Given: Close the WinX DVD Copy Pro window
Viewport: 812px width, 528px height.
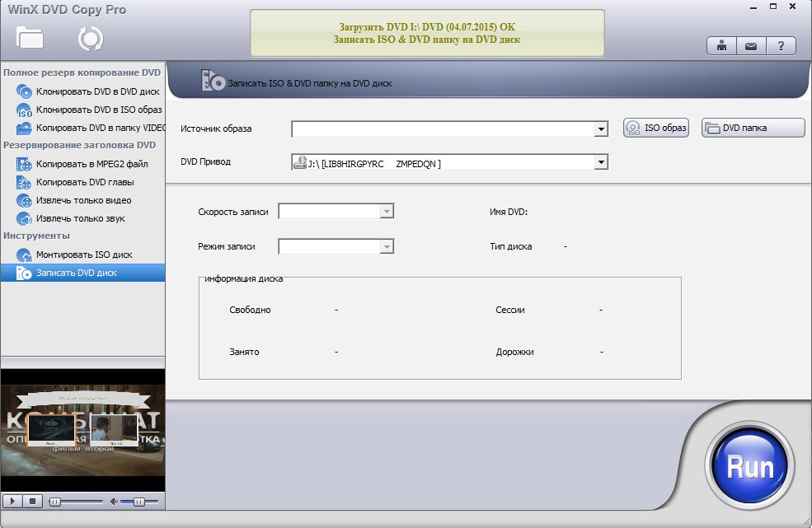Looking at the screenshot, I should (x=792, y=7).
